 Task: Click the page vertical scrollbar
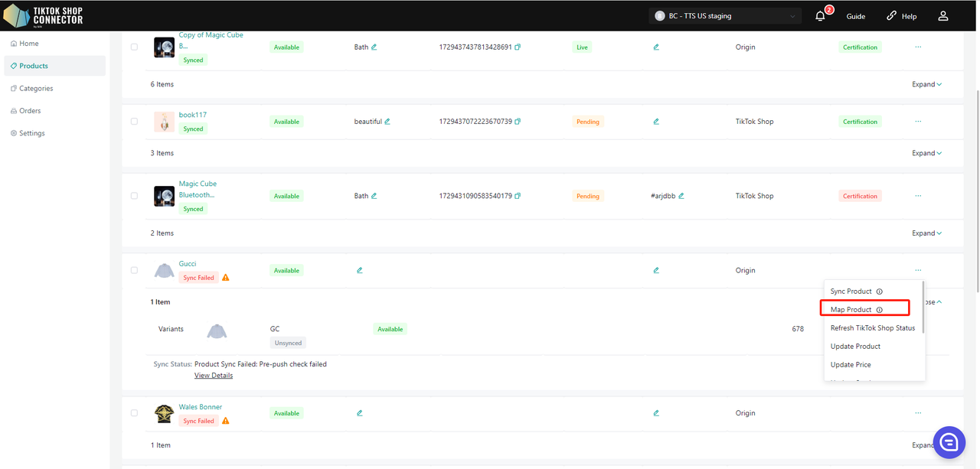pos(976,191)
